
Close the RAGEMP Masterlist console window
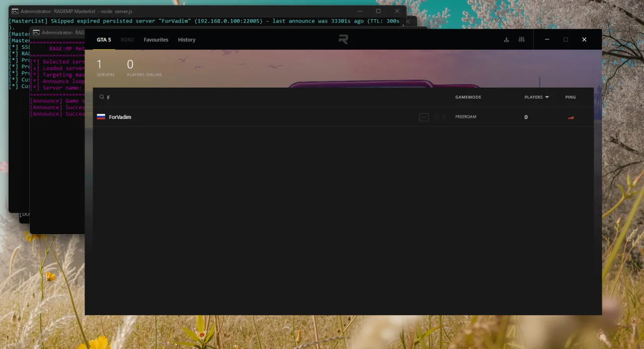pyautogui.click(x=397, y=11)
